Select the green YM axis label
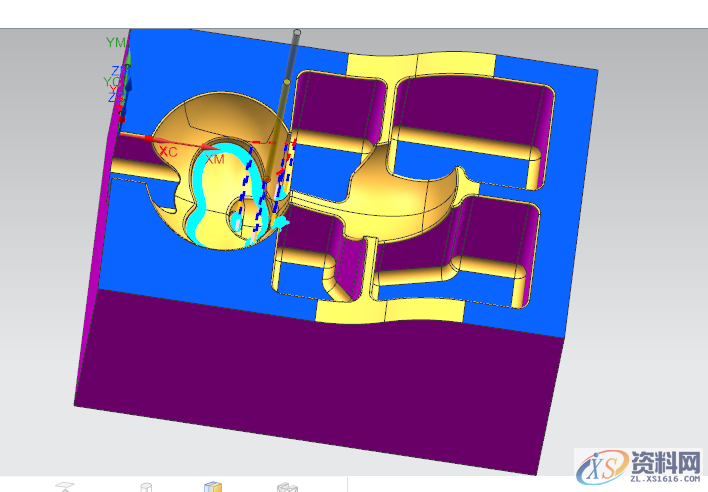 point(116,43)
